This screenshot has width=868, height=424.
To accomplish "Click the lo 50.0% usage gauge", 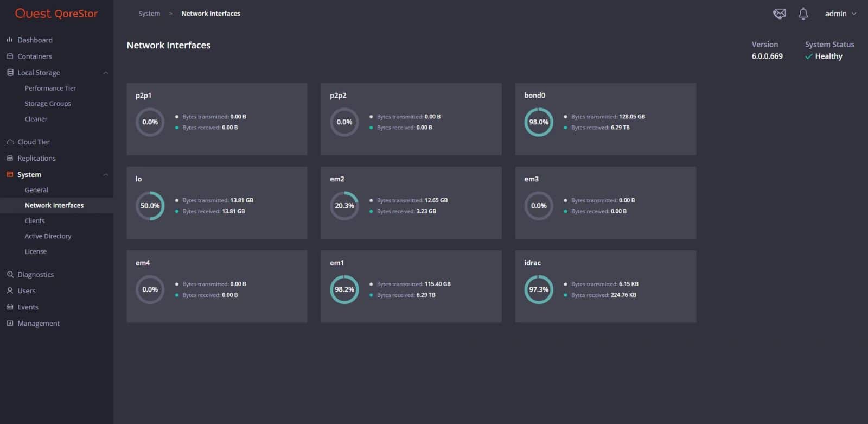I will (x=150, y=206).
